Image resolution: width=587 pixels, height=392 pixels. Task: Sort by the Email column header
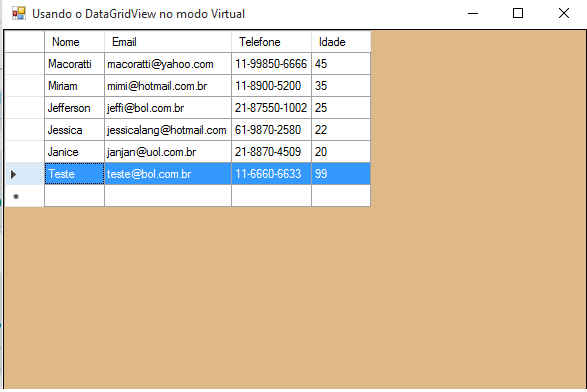pyautogui.click(x=168, y=42)
